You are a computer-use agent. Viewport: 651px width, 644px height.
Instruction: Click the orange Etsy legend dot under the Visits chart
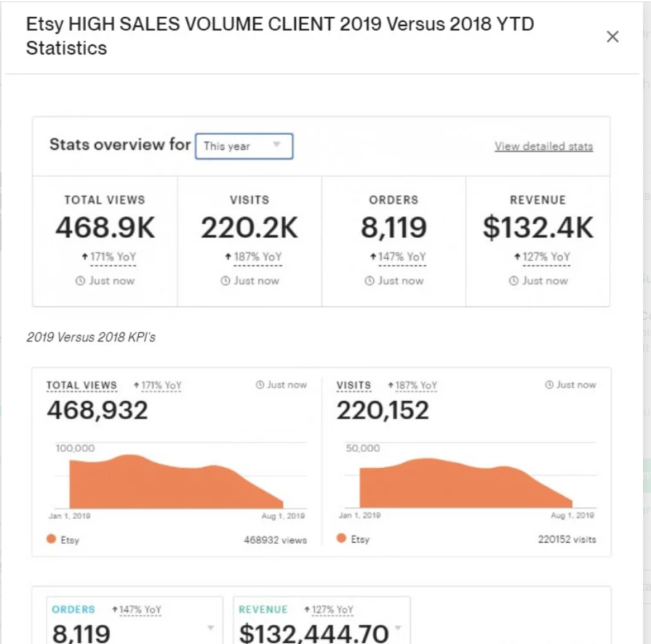[x=341, y=539]
